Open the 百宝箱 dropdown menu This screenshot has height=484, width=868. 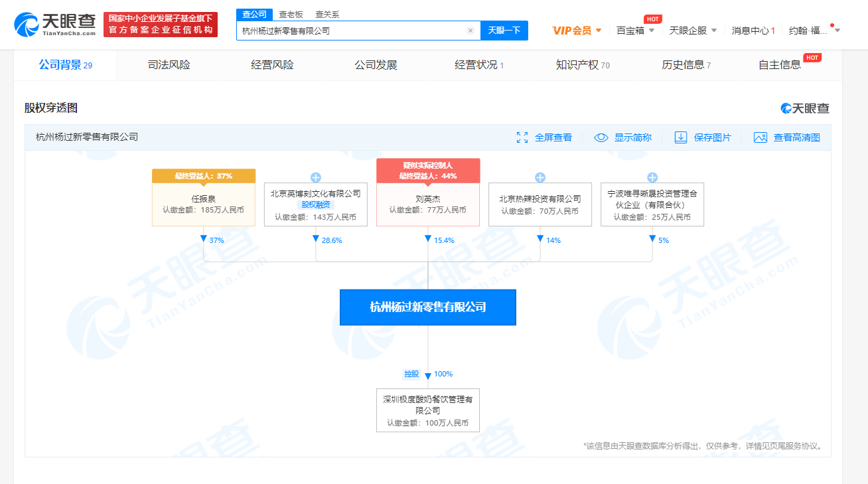point(635,31)
